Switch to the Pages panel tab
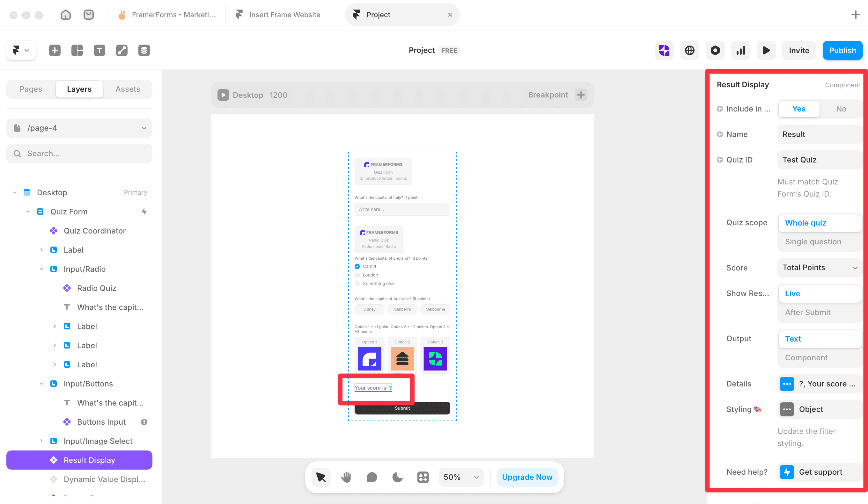The height and width of the screenshot is (504, 868). 31,89
